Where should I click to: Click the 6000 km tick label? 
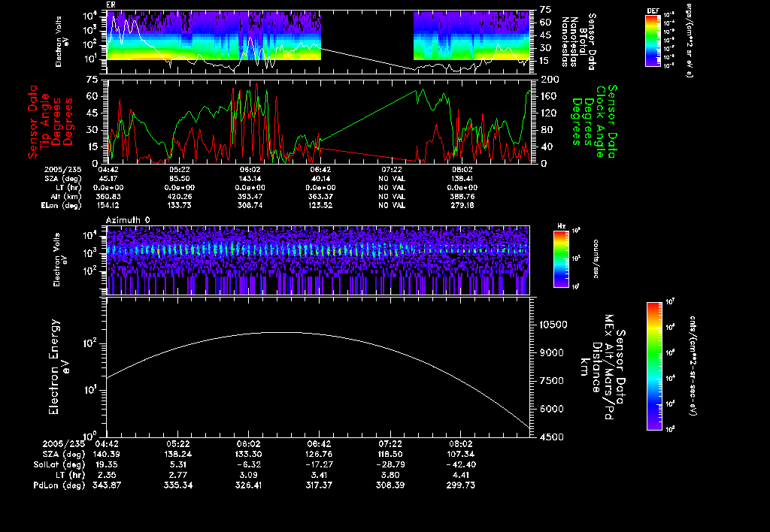tap(553, 409)
